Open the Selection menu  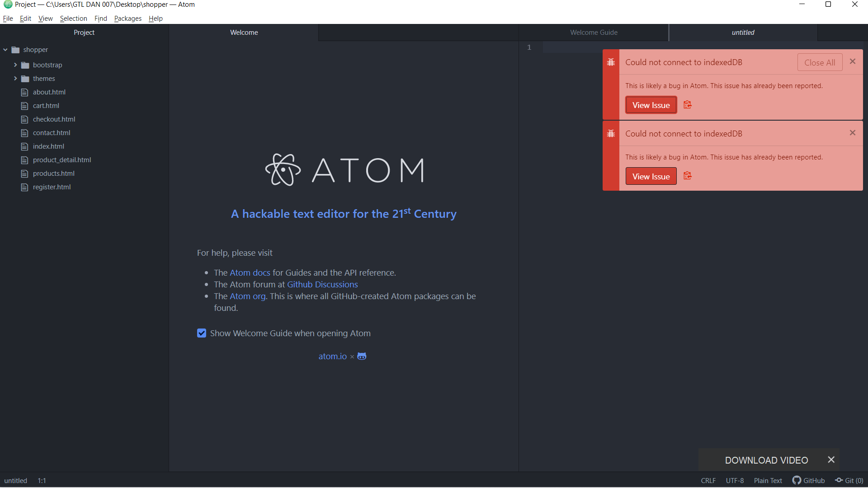73,19
